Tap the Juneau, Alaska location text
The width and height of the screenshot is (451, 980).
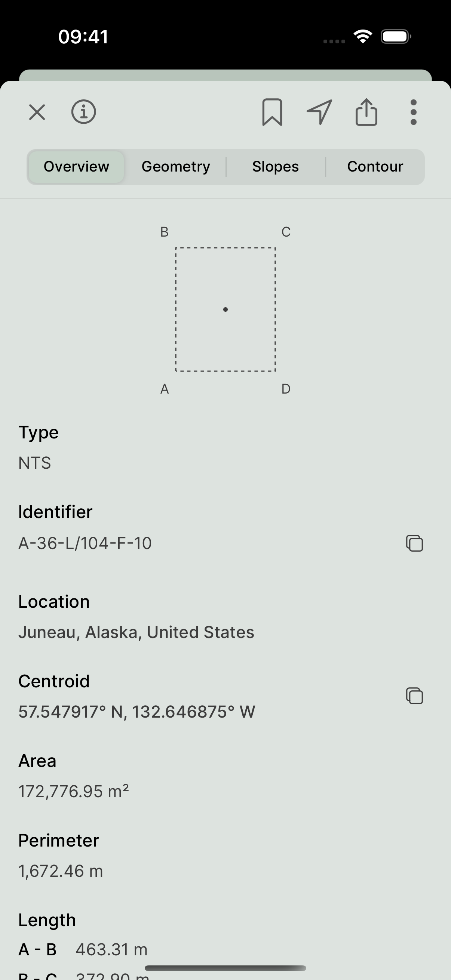136,632
